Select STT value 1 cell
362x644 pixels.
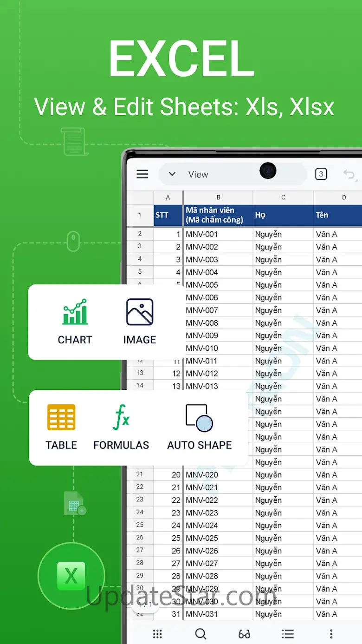pyautogui.click(x=168, y=234)
